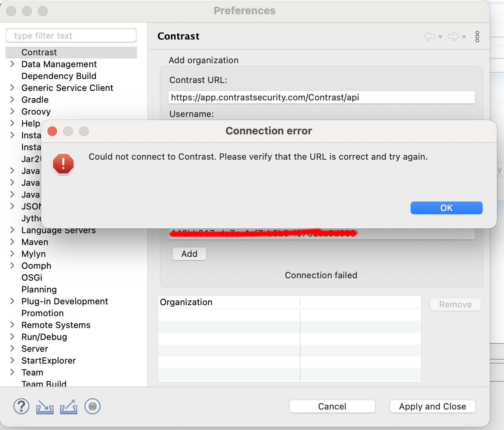Select Language Servers preference page
The image size is (504, 430).
point(59,231)
